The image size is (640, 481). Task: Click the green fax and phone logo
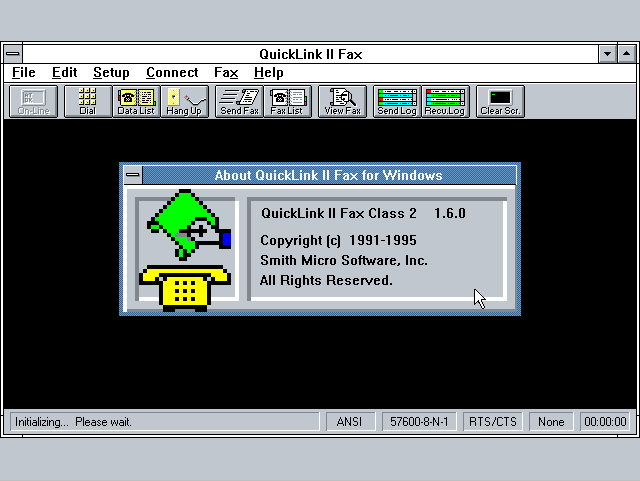[x=185, y=250]
